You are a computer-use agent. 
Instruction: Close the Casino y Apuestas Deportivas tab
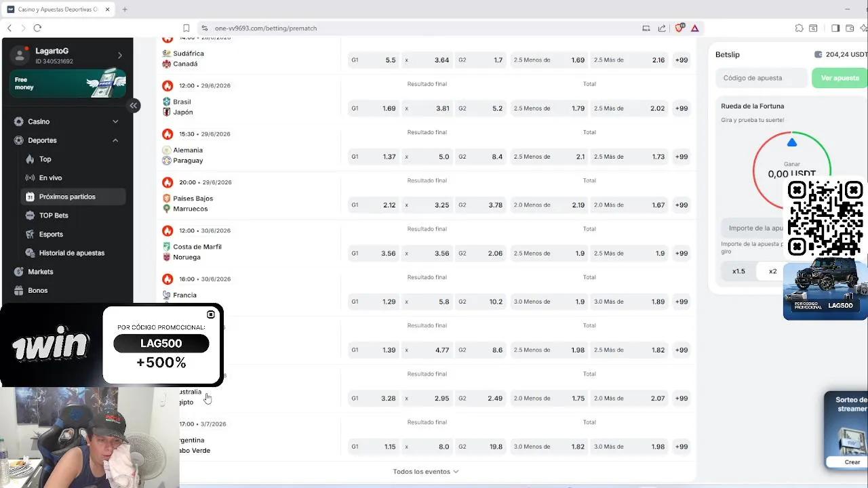click(107, 9)
